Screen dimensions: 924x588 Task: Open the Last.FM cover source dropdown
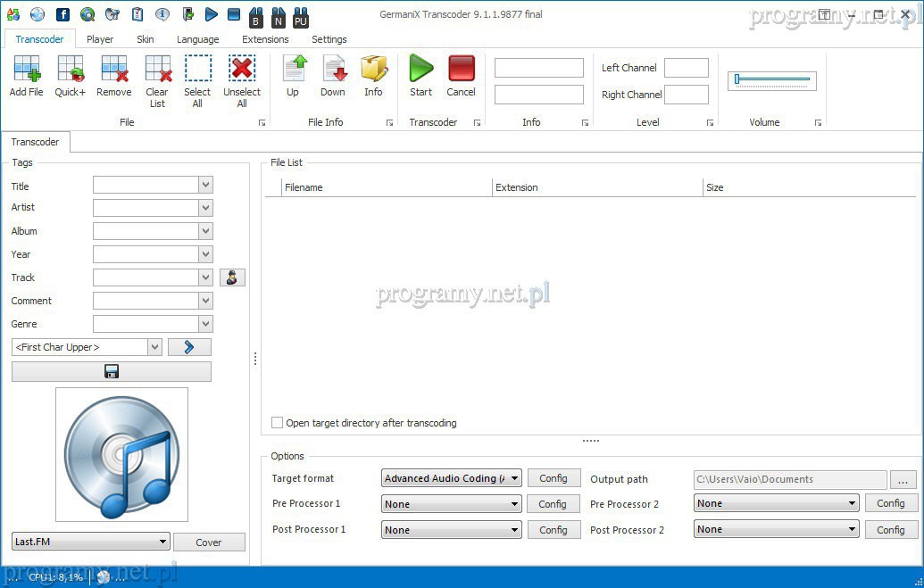click(163, 542)
